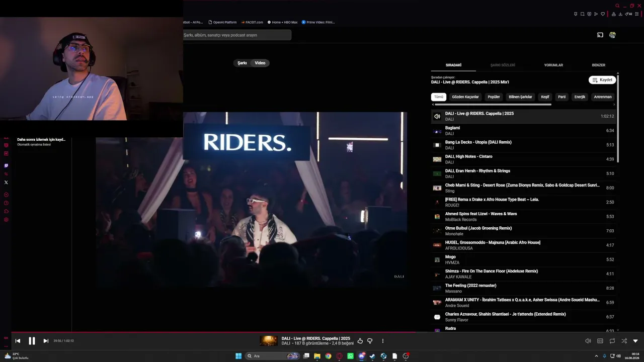The width and height of the screenshot is (644, 362).
Task: Open the account profile avatar
Action: tap(612, 35)
